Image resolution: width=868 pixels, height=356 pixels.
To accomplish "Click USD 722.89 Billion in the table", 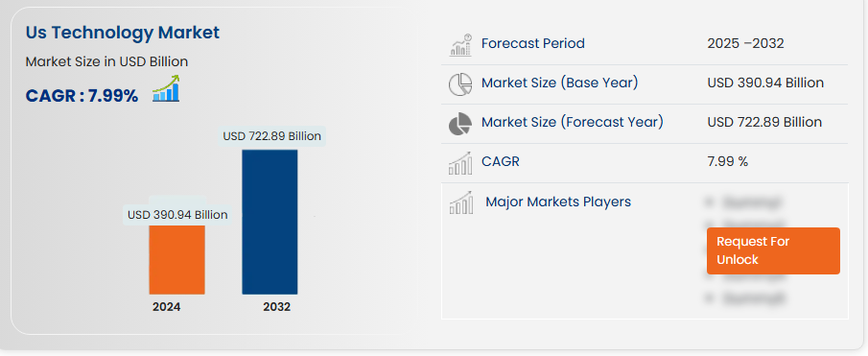I will [x=763, y=122].
